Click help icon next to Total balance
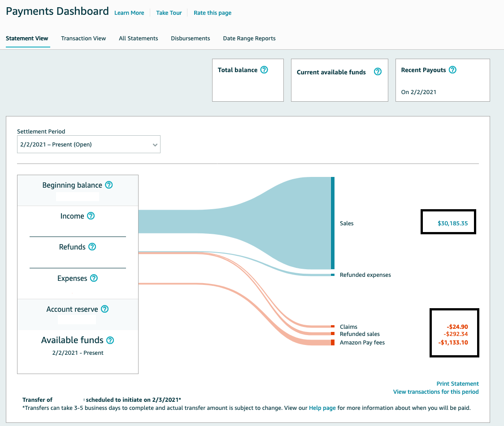504x426 pixels. [264, 70]
